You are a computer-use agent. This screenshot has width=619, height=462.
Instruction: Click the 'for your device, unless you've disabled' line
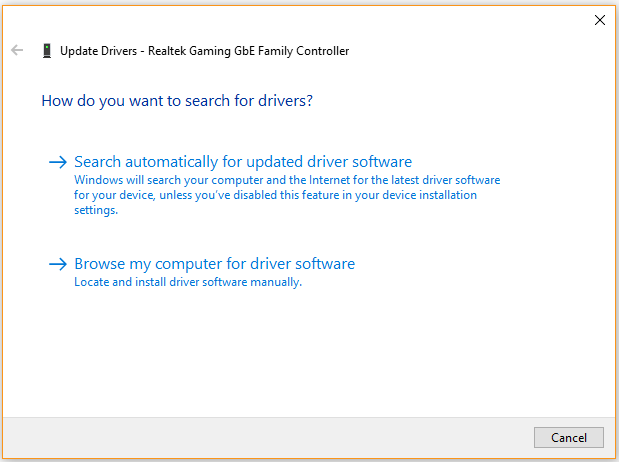click(275, 195)
